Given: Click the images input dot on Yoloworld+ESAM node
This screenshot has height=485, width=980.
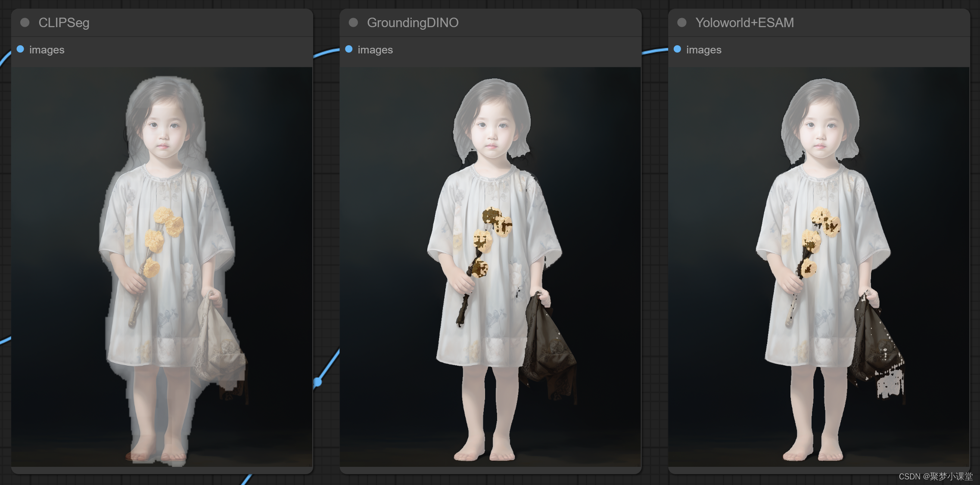Looking at the screenshot, I should [x=677, y=50].
